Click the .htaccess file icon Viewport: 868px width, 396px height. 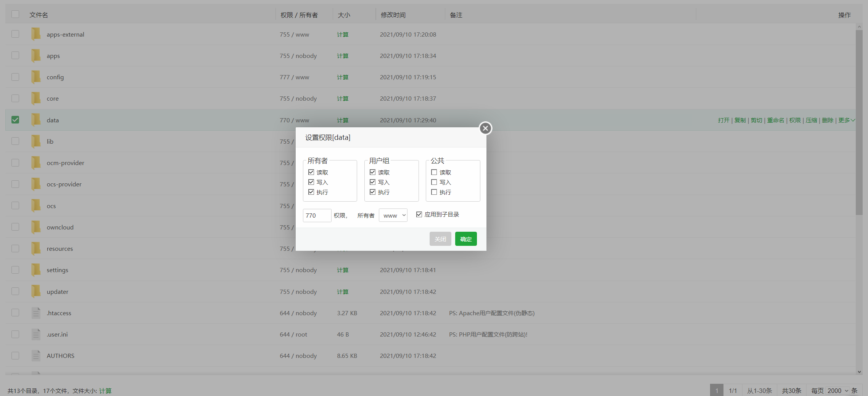pyautogui.click(x=36, y=313)
